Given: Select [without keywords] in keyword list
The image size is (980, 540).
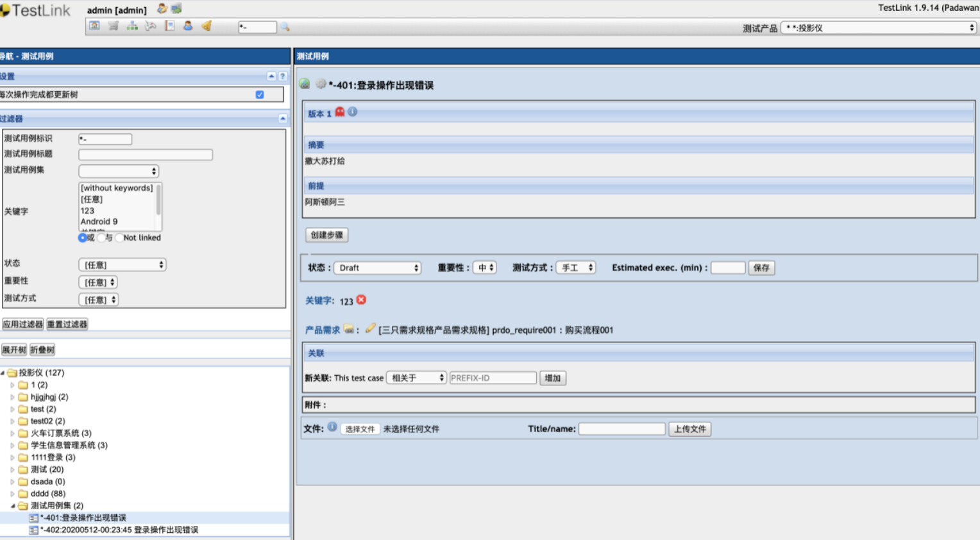Looking at the screenshot, I should point(117,188).
